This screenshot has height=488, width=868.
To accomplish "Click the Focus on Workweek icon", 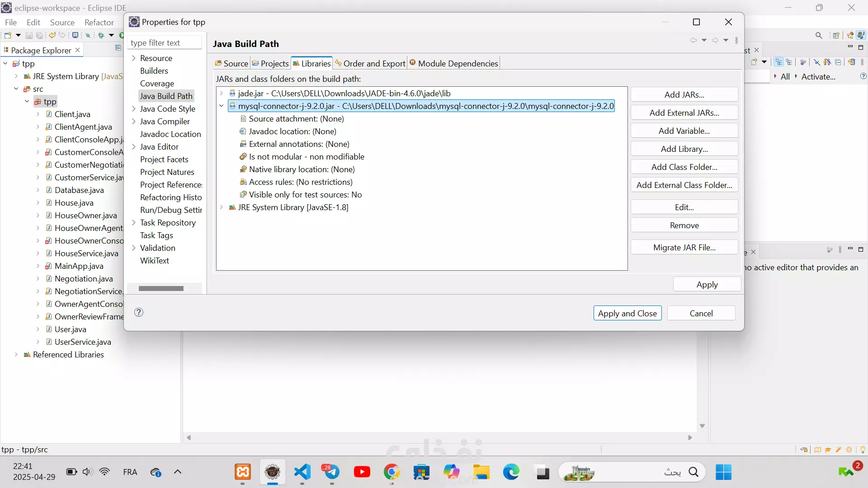I will (x=803, y=62).
